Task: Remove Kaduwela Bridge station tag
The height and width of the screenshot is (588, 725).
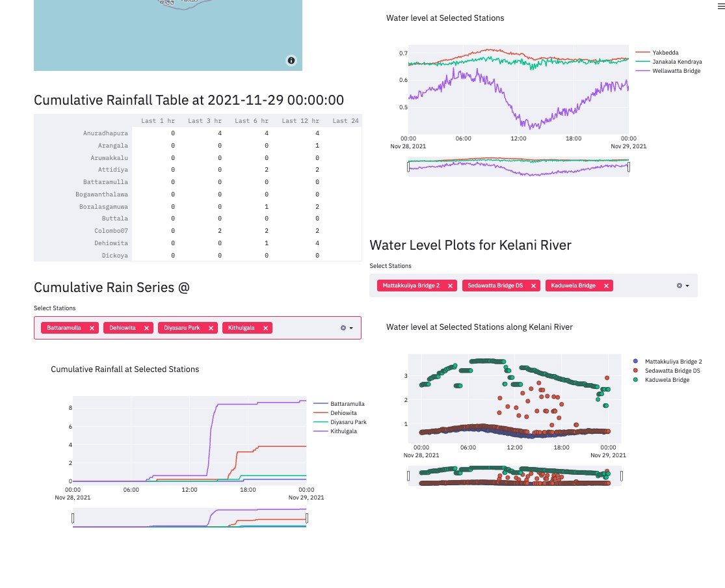Action: pos(606,286)
